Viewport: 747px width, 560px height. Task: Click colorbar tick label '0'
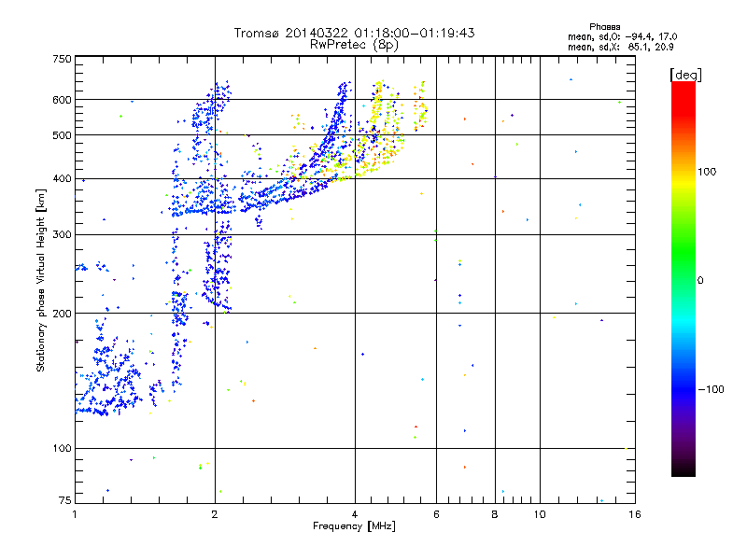700,281
